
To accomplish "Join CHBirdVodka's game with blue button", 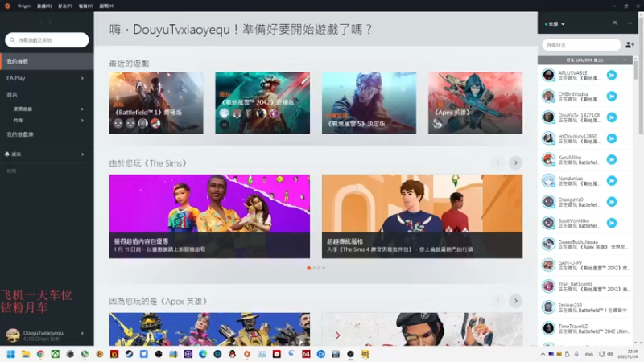I will coord(612,96).
